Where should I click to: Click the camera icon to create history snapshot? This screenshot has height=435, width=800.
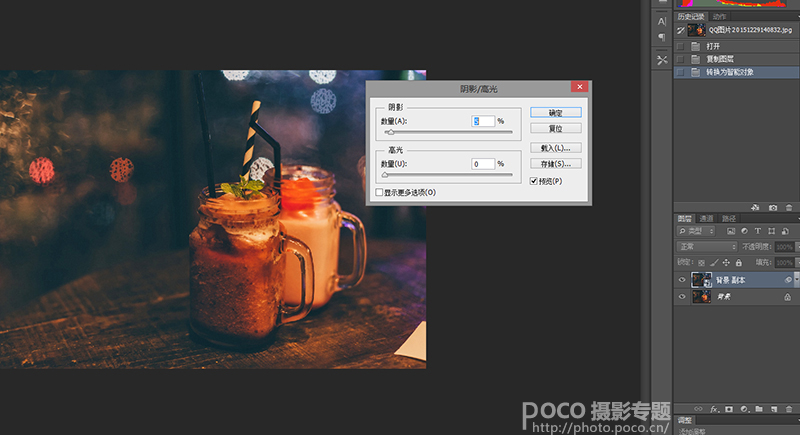[x=773, y=207]
